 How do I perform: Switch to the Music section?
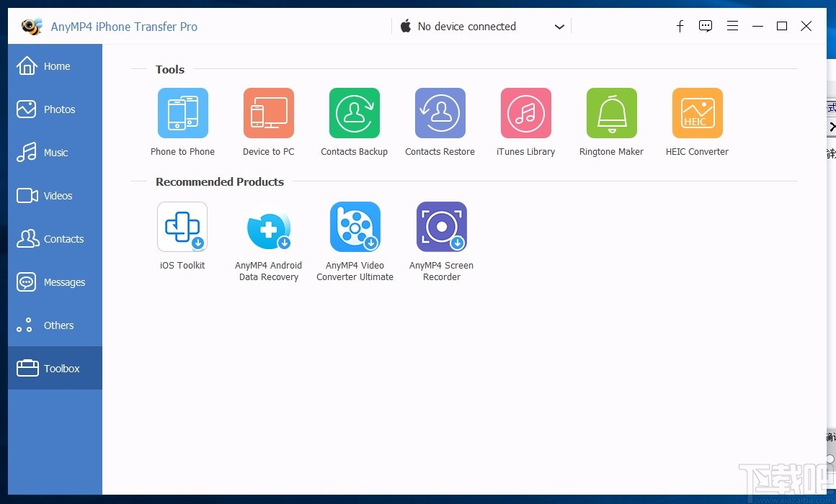click(55, 153)
